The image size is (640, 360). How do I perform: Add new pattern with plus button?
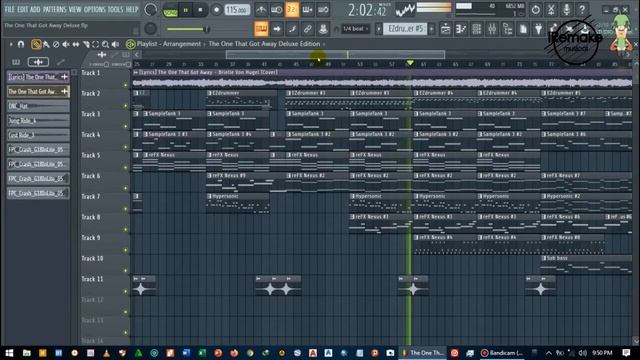[x=431, y=29]
